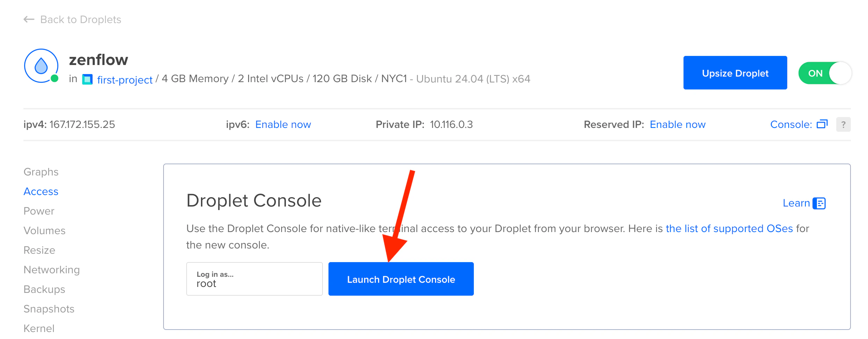
Task: Open the Resize sidebar tab
Action: point(39,250)
